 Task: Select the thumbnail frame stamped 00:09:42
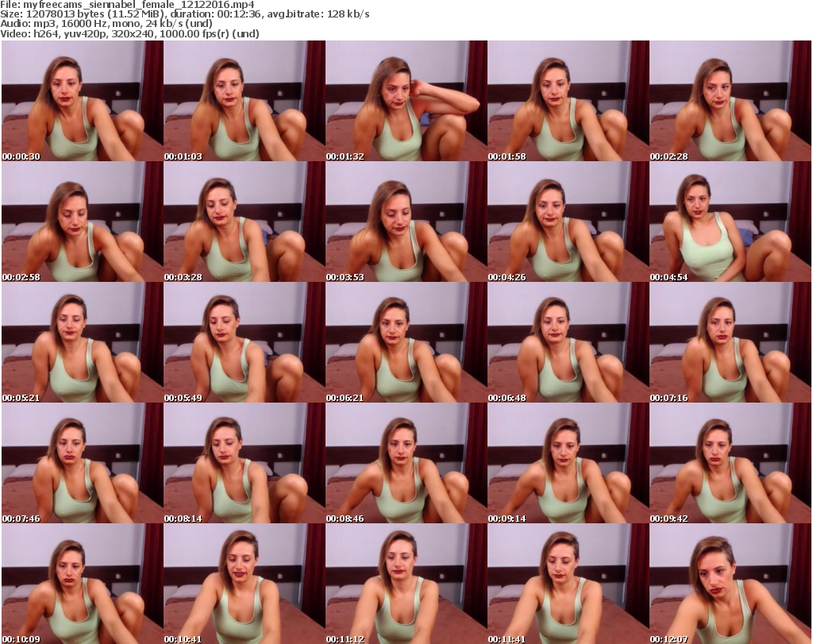[x=730, y=463]
